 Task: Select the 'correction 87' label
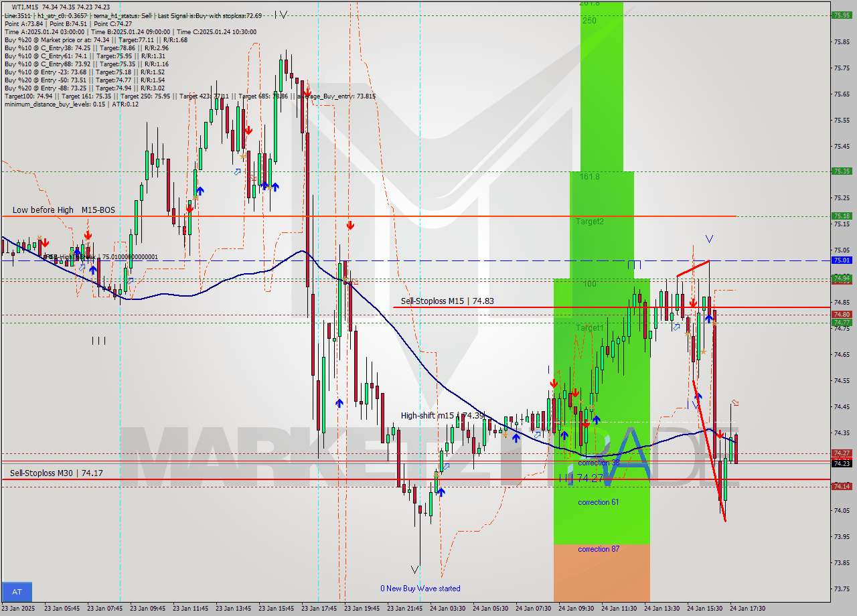click(x=599, y=549)
